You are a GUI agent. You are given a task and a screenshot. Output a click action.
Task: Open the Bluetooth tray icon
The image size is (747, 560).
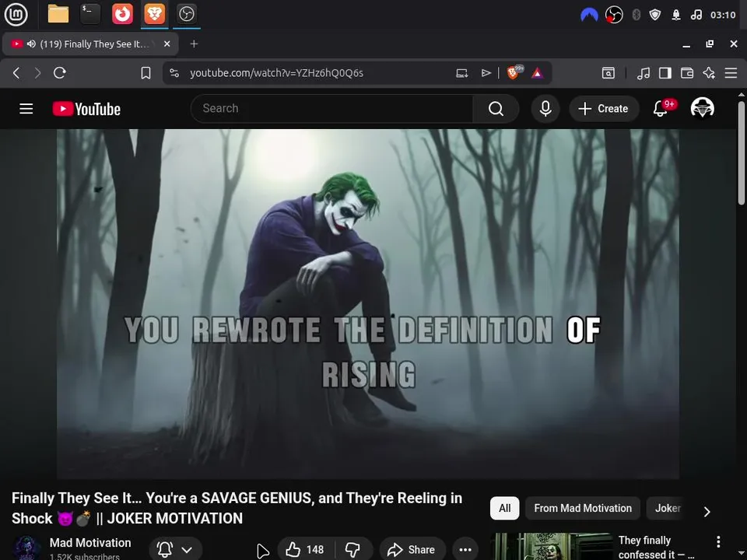coord(636,15)
